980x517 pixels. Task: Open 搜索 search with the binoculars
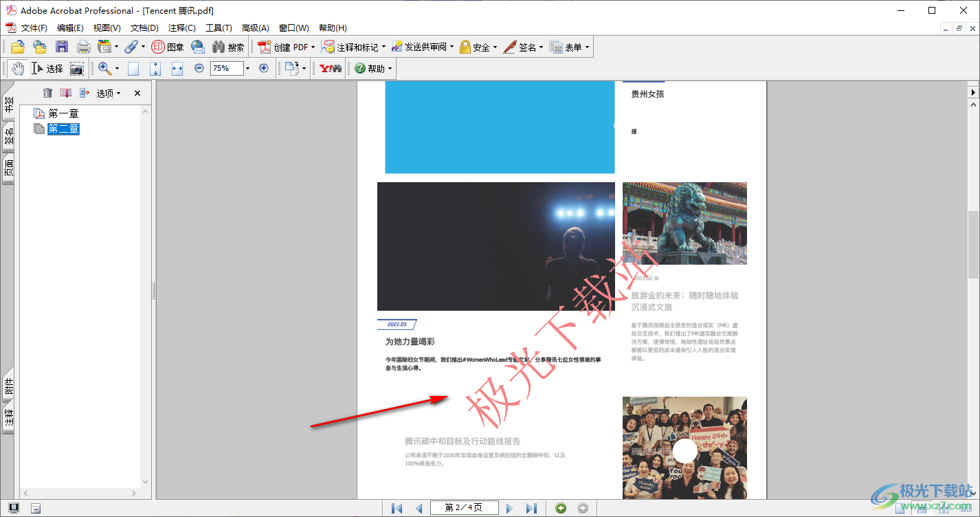228,47
